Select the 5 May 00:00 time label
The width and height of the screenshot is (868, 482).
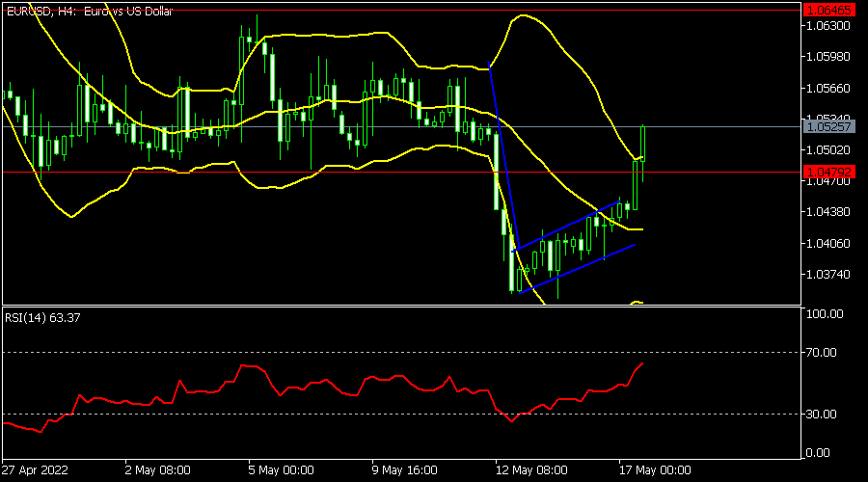click(x=282, y=470)
